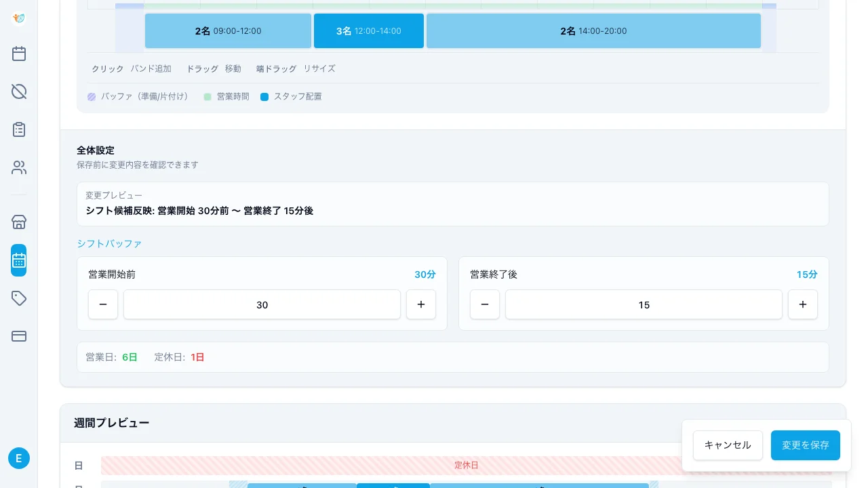The image size is (868, 488).
Task: Open the price tag sidebar icon
Action: (x=19, y=298)
